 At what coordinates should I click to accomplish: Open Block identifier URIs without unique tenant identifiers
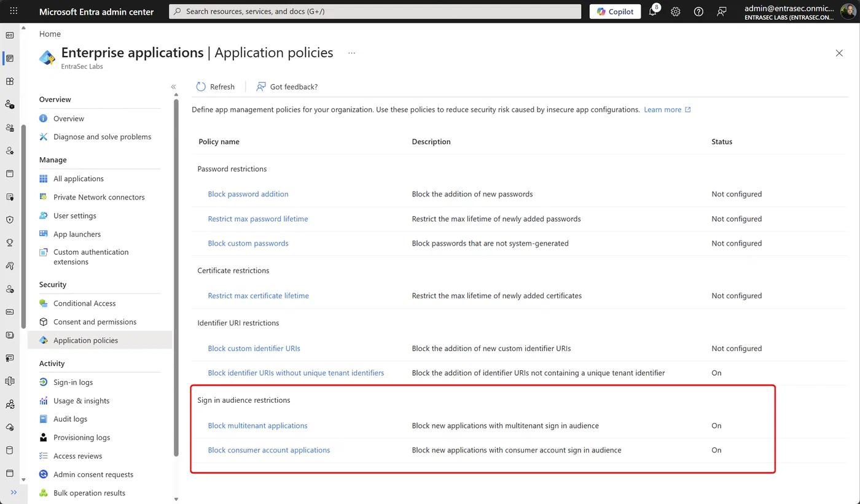coord(296,373)
